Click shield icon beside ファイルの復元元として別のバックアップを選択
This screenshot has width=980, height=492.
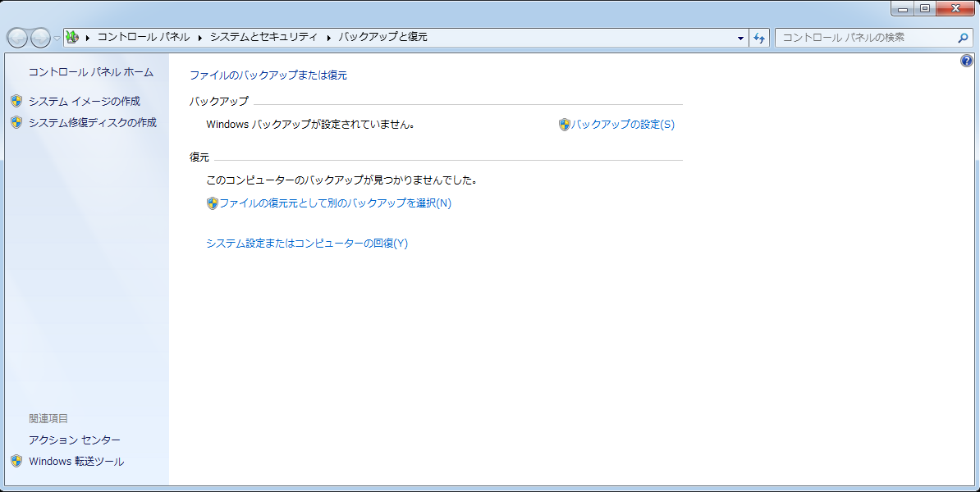click(x=213, y=203)
